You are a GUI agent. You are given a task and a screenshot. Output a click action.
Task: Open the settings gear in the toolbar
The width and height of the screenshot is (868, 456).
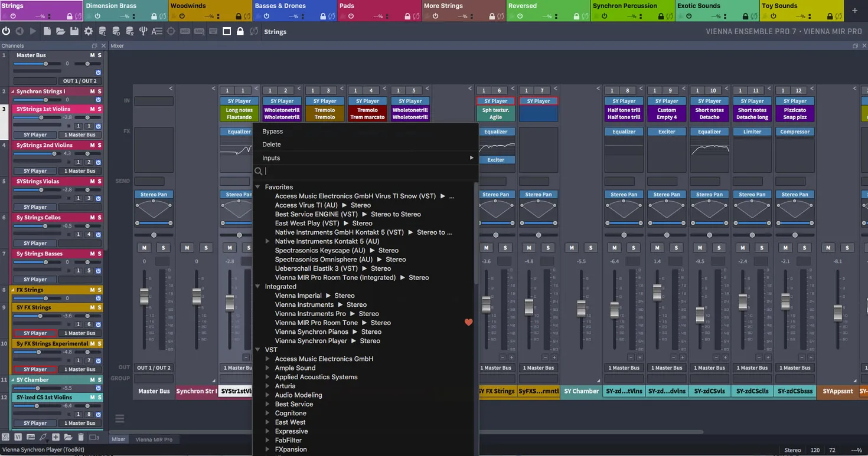tap(89, 31)
